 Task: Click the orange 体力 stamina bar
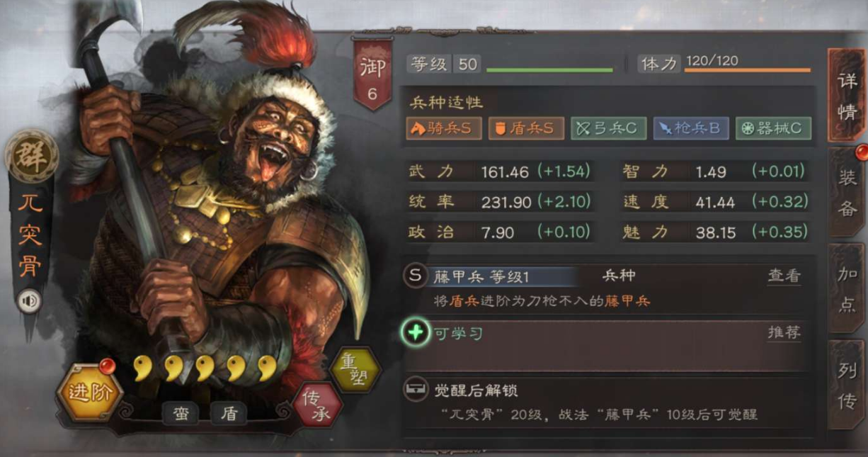(x=748, y=70)
